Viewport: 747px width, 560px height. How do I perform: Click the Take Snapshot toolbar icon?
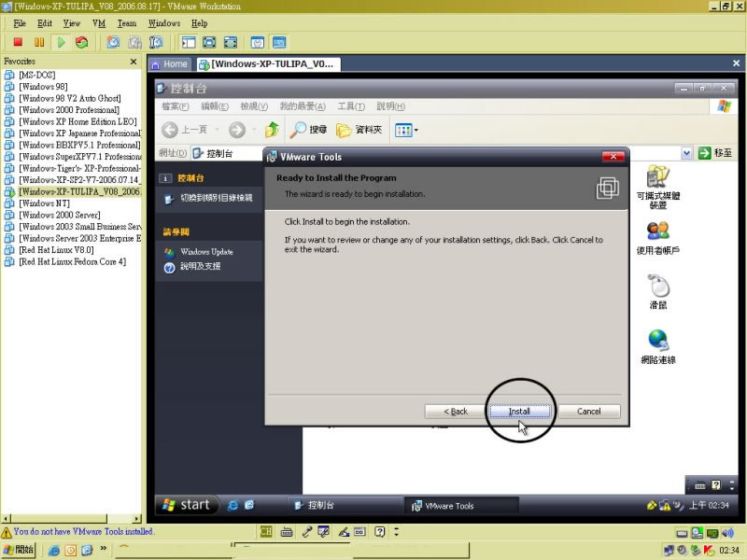113,42
